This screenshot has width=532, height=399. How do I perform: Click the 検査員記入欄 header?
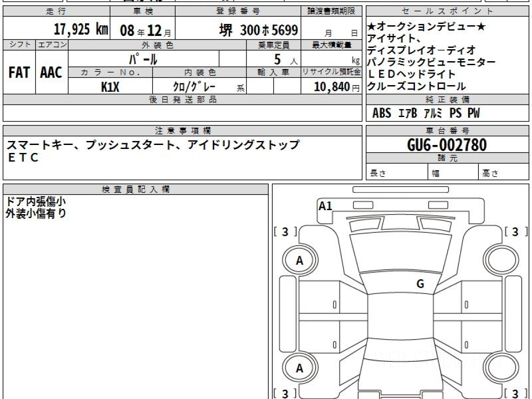[x=136, y=189]
